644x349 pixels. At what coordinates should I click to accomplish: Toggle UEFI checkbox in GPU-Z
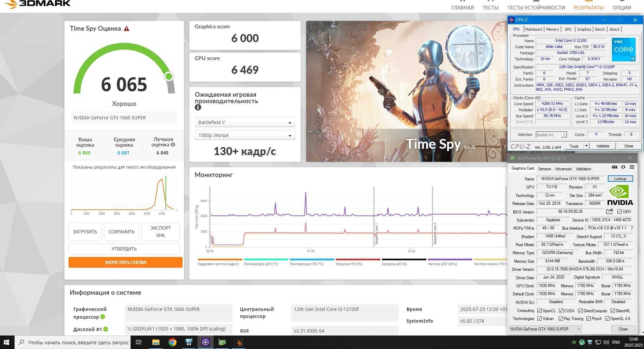pos(619,211)
